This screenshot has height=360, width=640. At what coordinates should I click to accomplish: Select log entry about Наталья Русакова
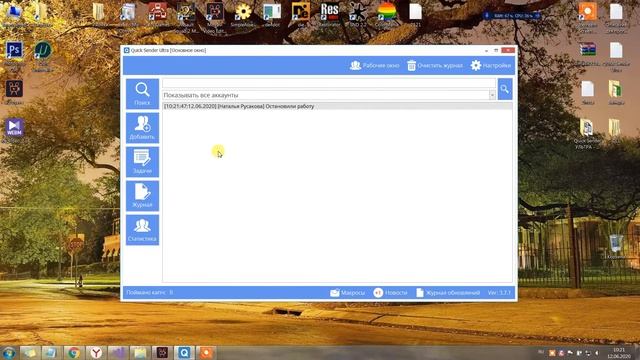click(337, 106)
